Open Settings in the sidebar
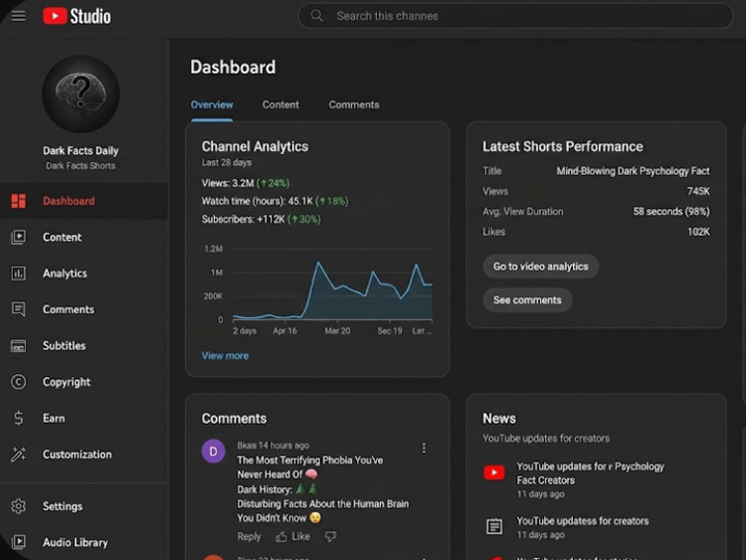Screen dimensions: 746x560 pos(84,506)
